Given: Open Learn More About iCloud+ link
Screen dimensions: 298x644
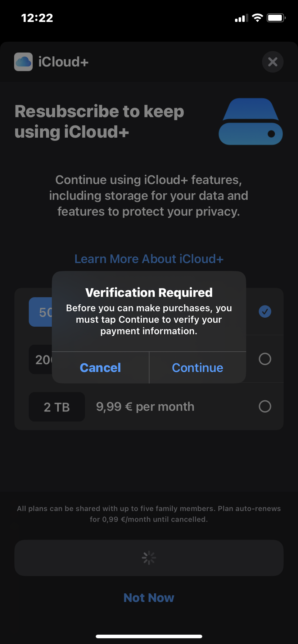Looking at the screenshot, I should point(149,259).
